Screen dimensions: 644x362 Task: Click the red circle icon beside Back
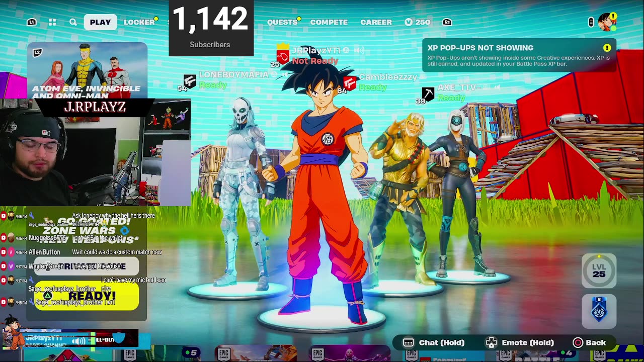pos(578,343)
